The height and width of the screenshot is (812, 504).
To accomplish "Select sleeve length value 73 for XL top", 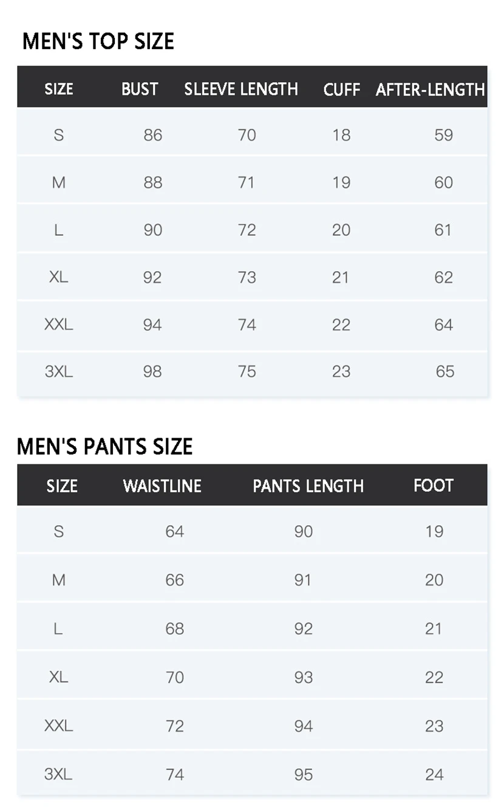I will point(247,277).
